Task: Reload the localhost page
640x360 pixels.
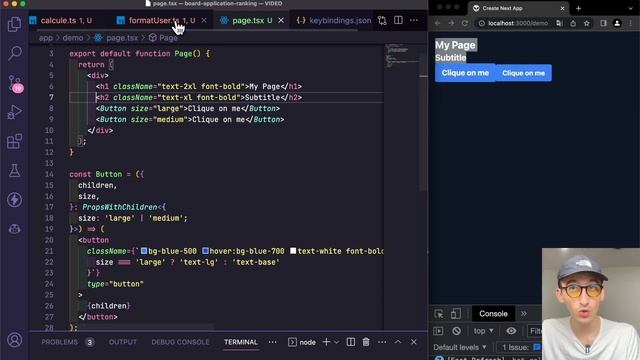Action: point(464,23)
